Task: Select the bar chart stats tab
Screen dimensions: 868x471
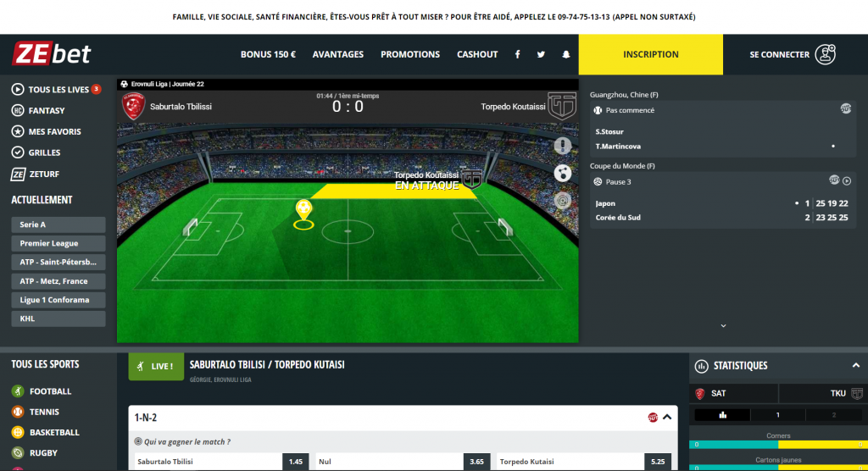Action: (x=722, y=415)
